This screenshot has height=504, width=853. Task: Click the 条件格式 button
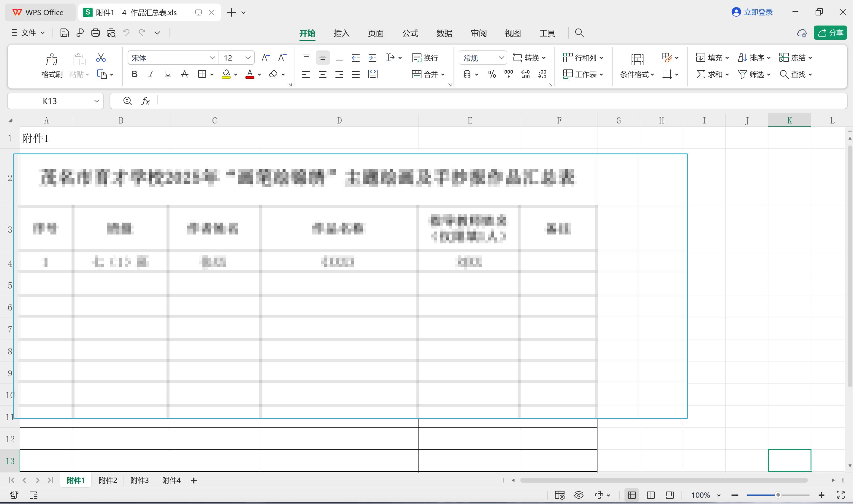coord(637,66)
